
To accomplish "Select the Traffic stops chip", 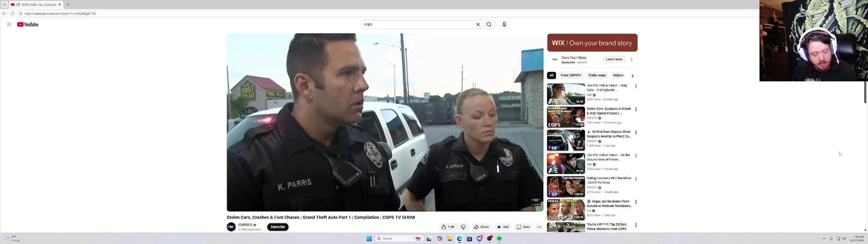I will pyautogui.click(x=597, y=75).
